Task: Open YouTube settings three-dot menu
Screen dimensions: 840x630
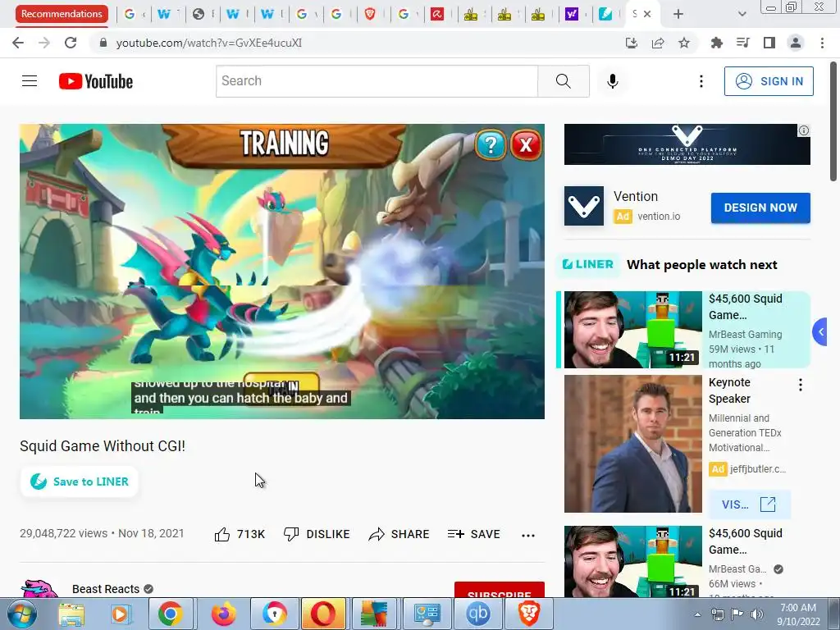Action: coord(701,81)
